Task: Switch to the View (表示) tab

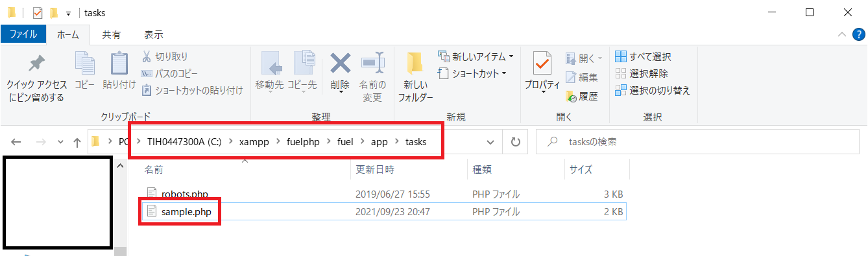Action: point(154,34)
